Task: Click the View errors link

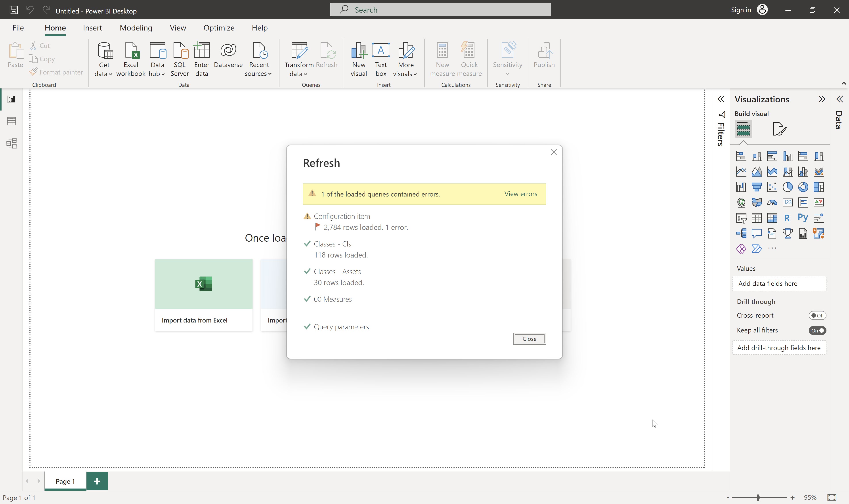Action: pyautogui.click(x=521, y=194)
